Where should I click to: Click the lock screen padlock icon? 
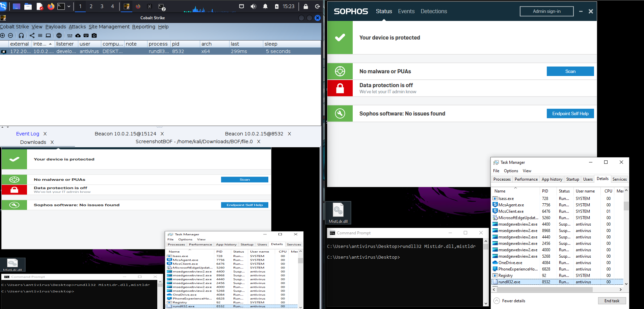click(x=305, y=6)
